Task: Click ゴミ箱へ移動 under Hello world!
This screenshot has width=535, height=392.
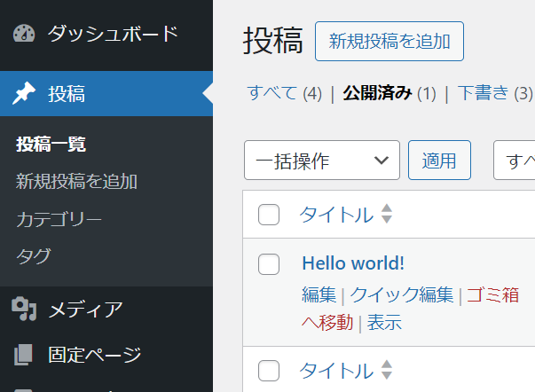Action: (492, 294)
